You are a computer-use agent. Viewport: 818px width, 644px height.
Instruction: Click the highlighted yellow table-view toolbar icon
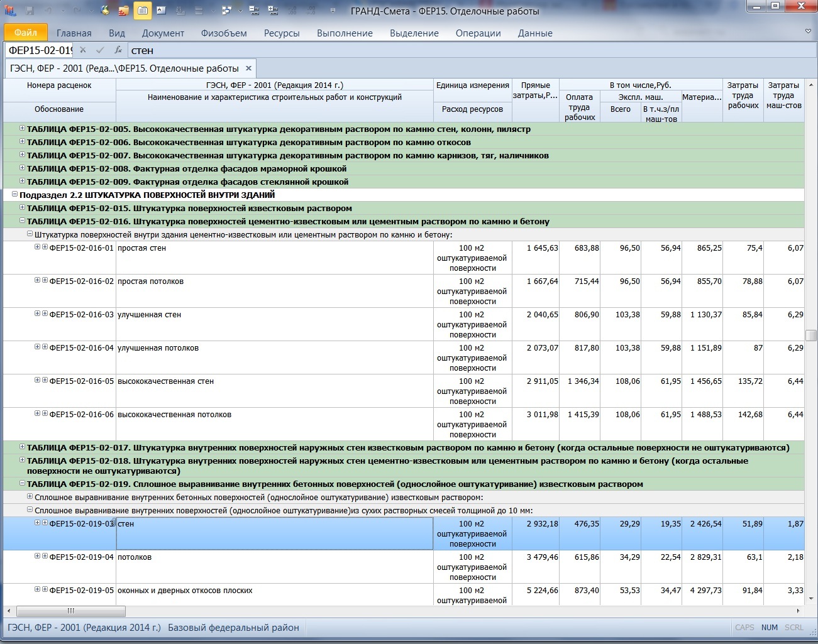click(x=143, y=10)
